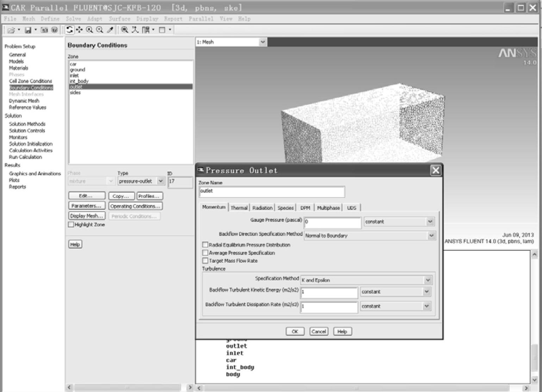Enable Target Mass Flow Rate checkbox
The width and height of the screenshot is (542, 392).
[205, 260]
